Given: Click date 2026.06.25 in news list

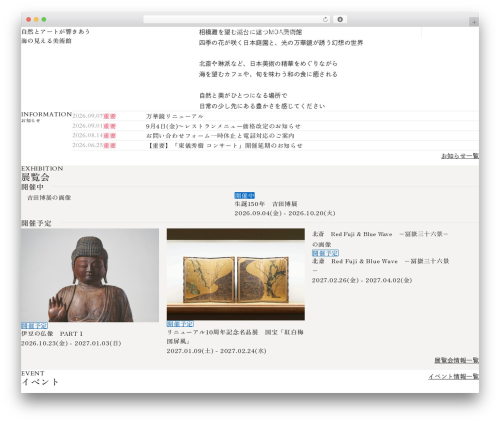Looking at the screenshot, I should (88, 145).
